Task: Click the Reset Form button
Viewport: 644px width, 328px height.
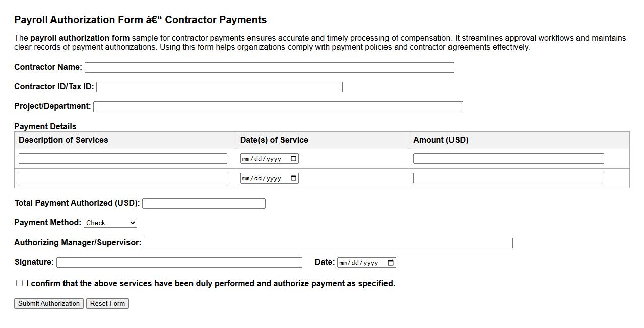Action: click(107, 303)
